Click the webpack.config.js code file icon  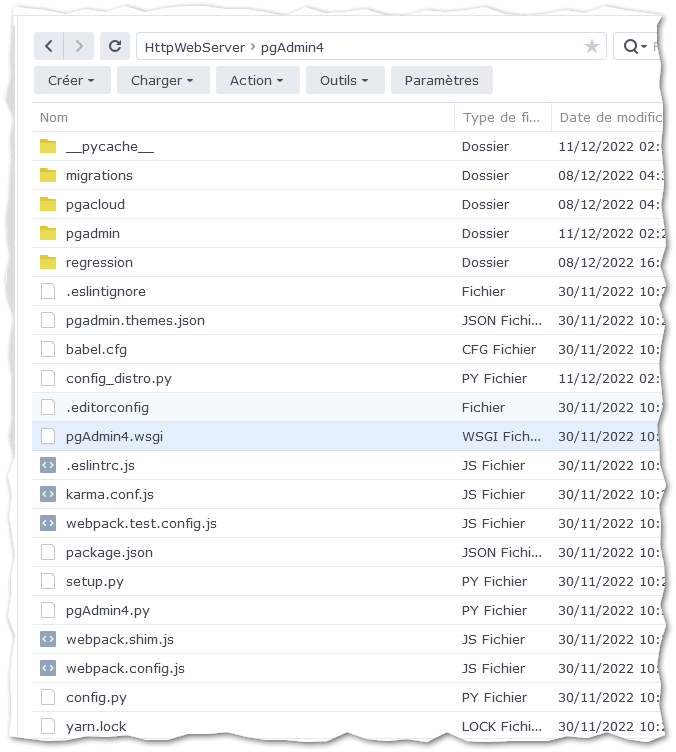(x=48, y=668)
